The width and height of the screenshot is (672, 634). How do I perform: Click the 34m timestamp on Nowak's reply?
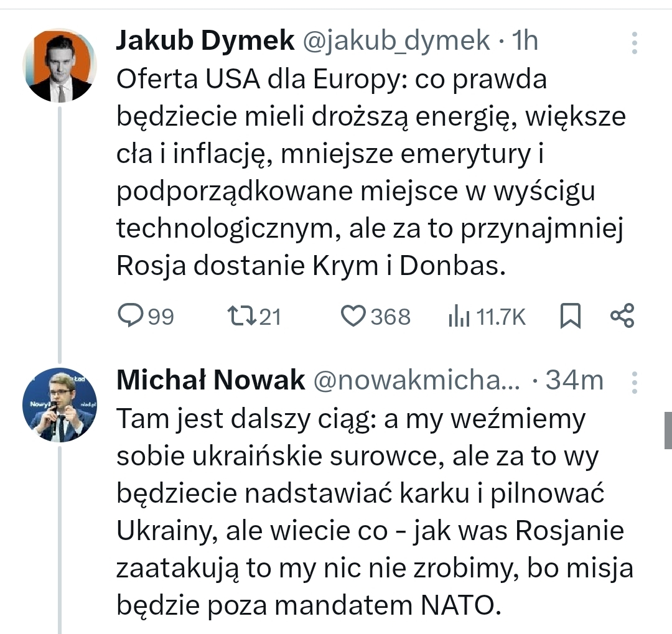(574, 380)
